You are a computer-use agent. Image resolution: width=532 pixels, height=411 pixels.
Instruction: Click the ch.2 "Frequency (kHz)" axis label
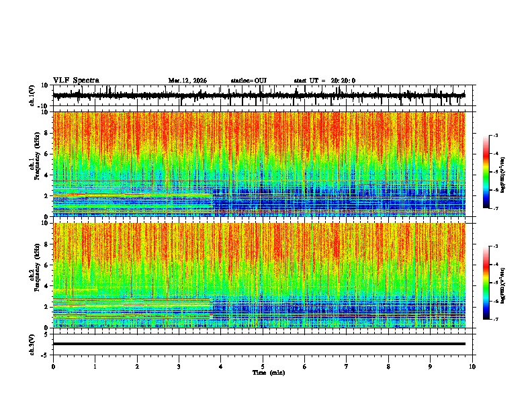tap(37, 267)
